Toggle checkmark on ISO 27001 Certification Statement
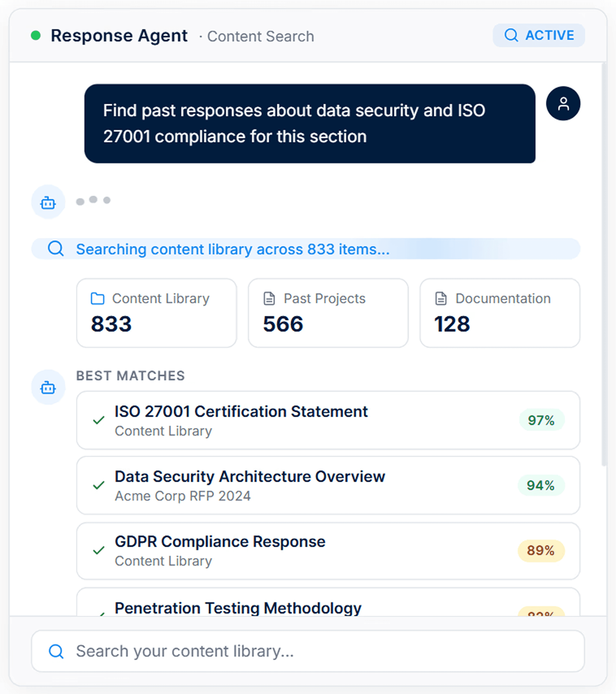This screenshot has width=616, height=694. point(99,420)
